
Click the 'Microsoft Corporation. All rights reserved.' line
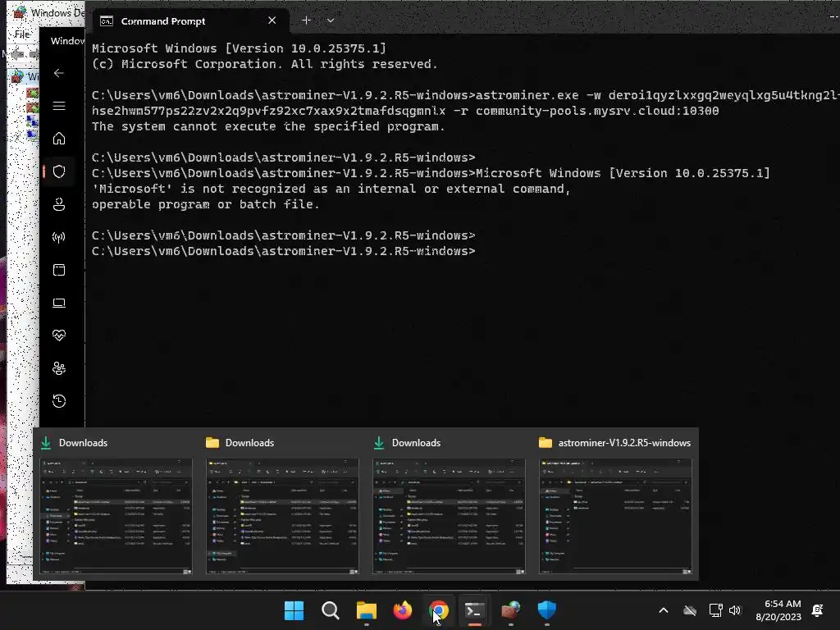[265, 64]
